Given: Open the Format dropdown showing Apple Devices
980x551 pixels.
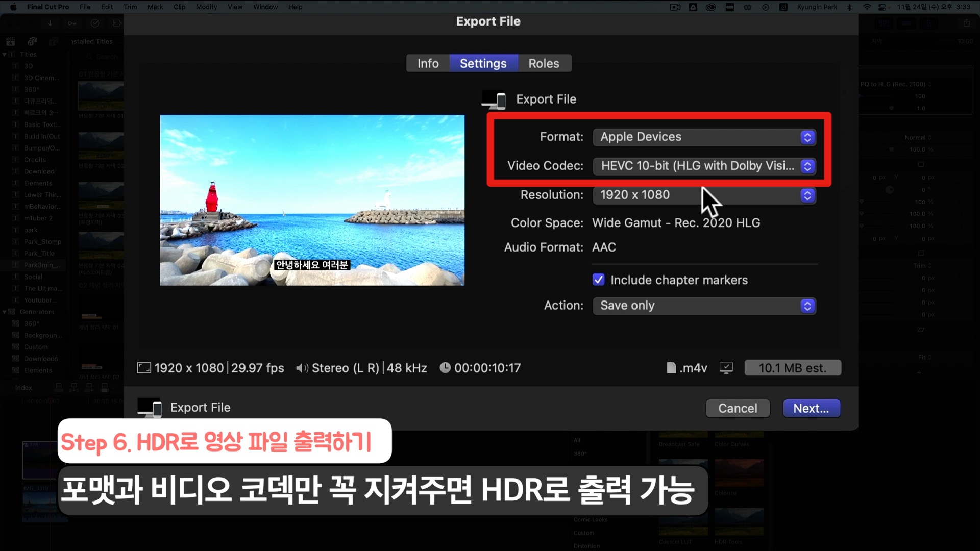Looking at the screenshot, I should pyautogui.click(x=704, y=137).
